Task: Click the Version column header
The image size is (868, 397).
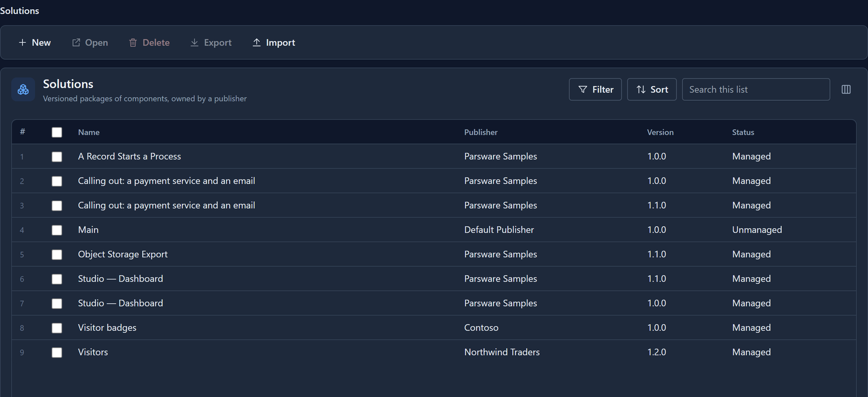Action: click(x=660, y=132)
